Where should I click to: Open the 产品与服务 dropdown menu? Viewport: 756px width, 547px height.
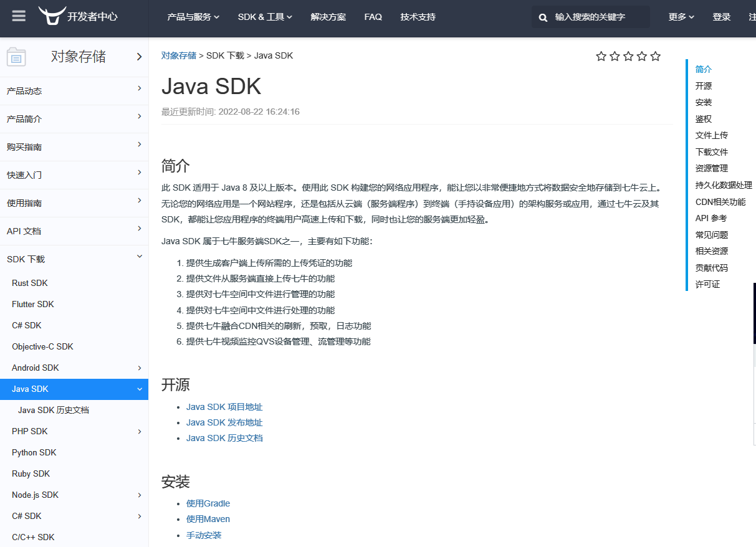(x=193, y=17)
